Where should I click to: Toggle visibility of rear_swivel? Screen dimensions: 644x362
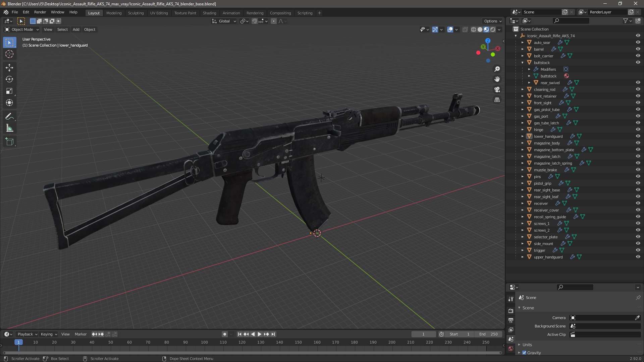click(x=638, y=82)
